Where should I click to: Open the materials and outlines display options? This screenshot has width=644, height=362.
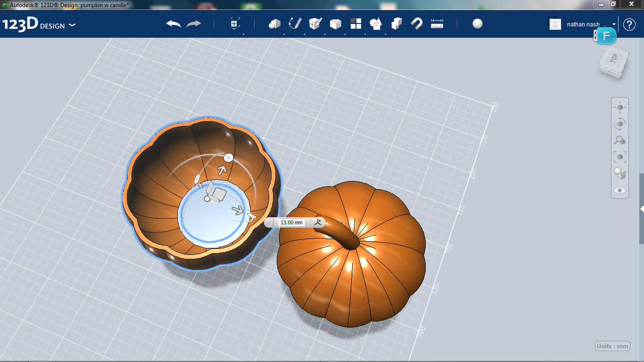[x=620, y=173]
